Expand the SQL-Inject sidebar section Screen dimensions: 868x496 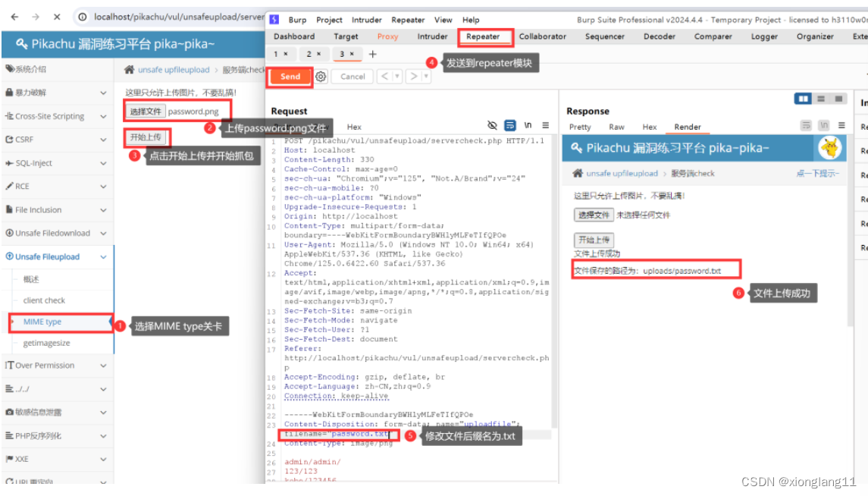click(58, 163)
